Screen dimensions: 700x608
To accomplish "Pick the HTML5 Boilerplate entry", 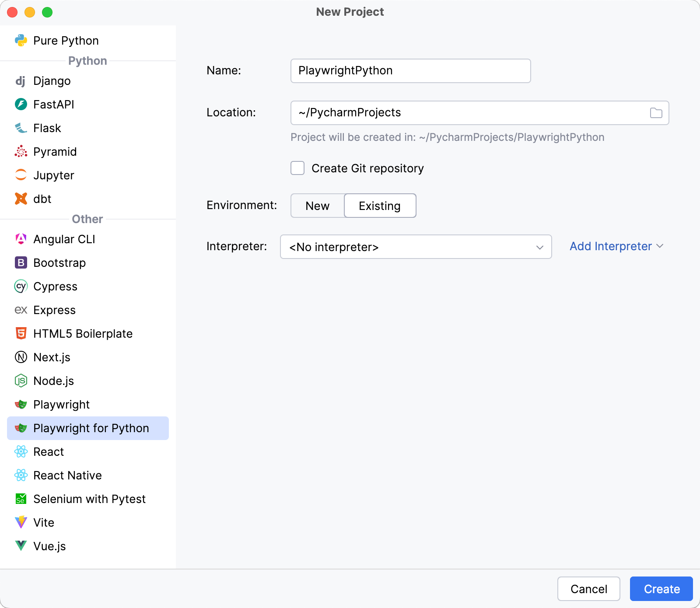I will pyautogui.click(x=83, y=333).
